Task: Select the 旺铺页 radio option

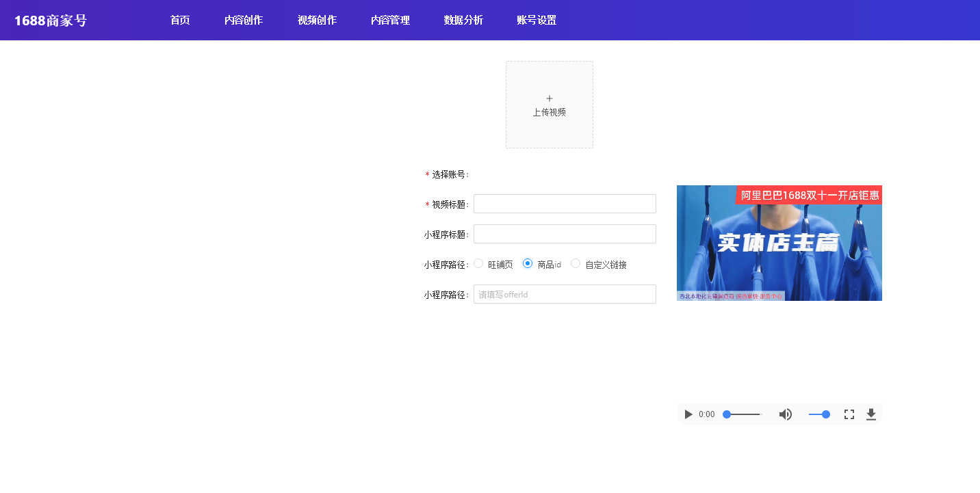Action: [478, 264]
